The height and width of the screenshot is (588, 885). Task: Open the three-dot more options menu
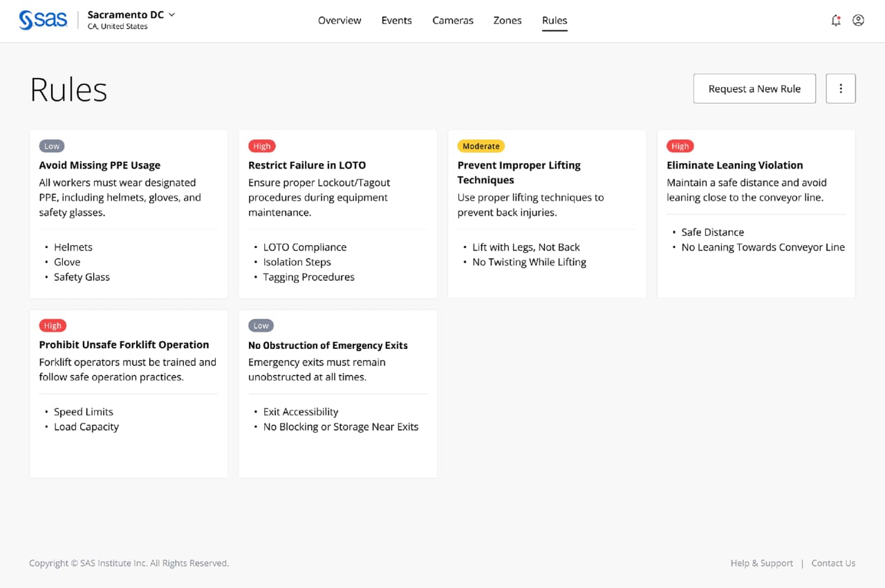pos(841,88)
